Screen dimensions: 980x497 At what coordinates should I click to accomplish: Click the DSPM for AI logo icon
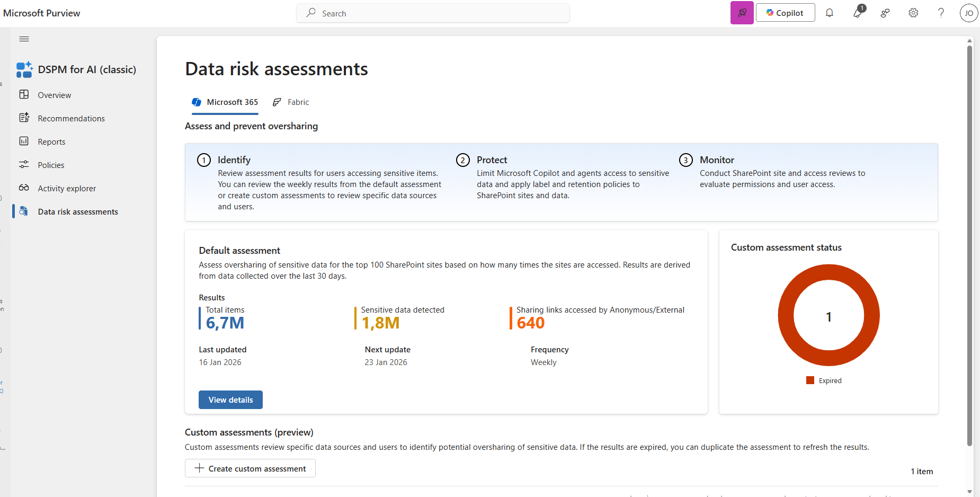click(x=24, y=69)
